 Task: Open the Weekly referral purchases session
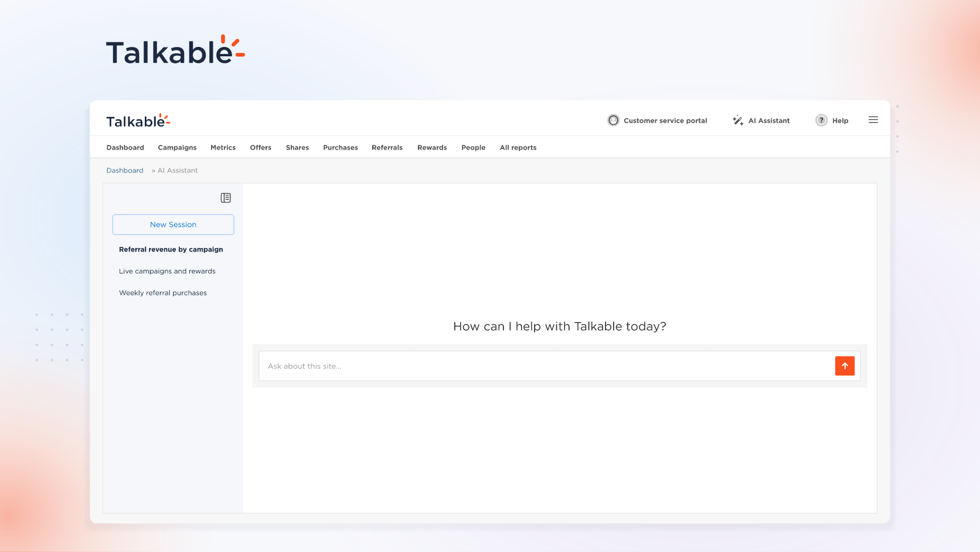point(163,293)
